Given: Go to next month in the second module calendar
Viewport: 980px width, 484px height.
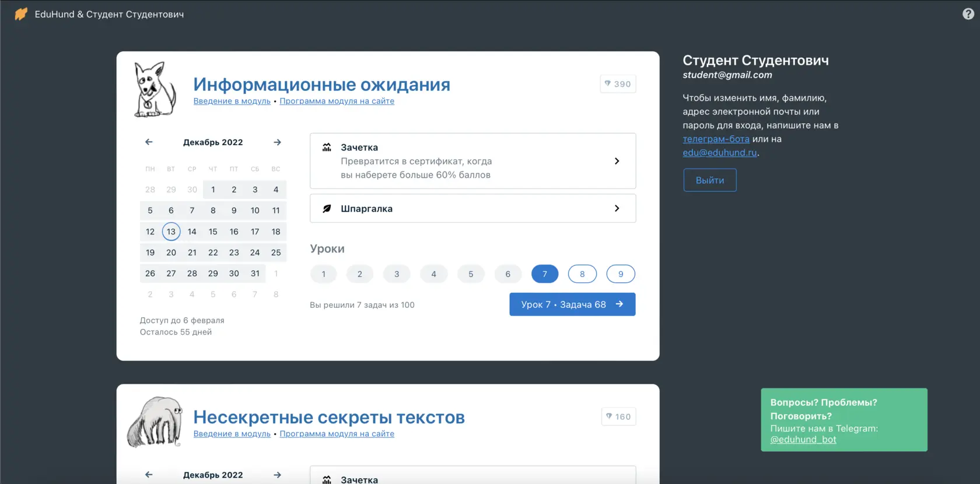Looking at the screenshot, I should pyautogui.click(x=278, y=475).
